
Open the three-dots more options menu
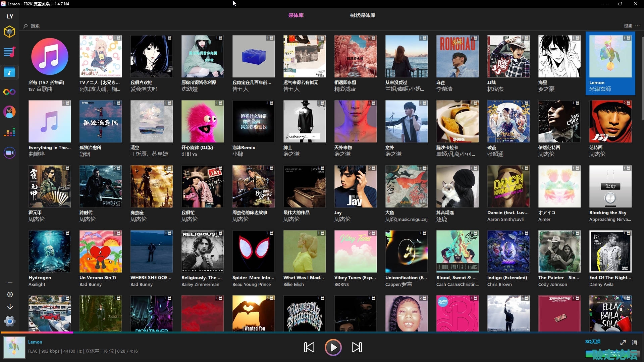637,26
